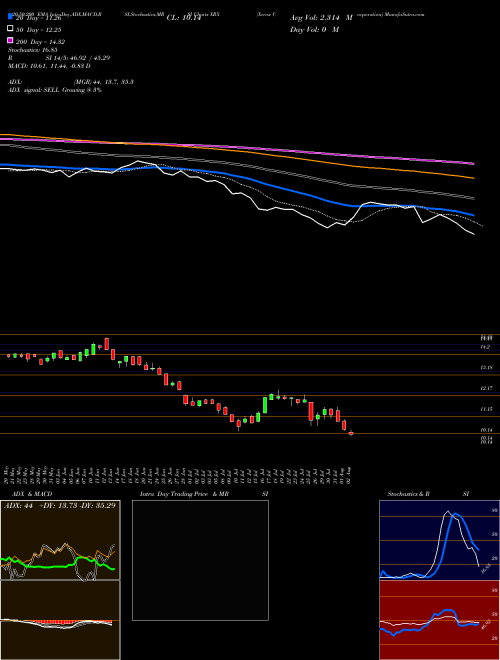Screen dimensions: 500x660
Task: Select the '200 Day = 14.32' legend text
Action: [x=41, y=42]
